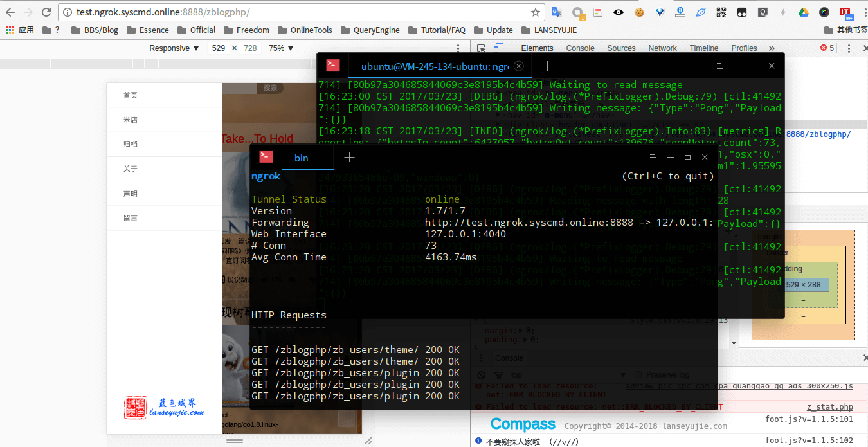This screenshot has width=868, height=447.
Task: Enable the Preserve log checkbox
Action: click(638, 375)
